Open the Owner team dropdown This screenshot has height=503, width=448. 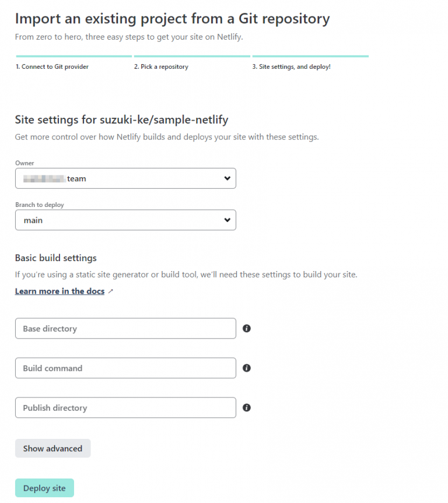click(x=125, y=178)
